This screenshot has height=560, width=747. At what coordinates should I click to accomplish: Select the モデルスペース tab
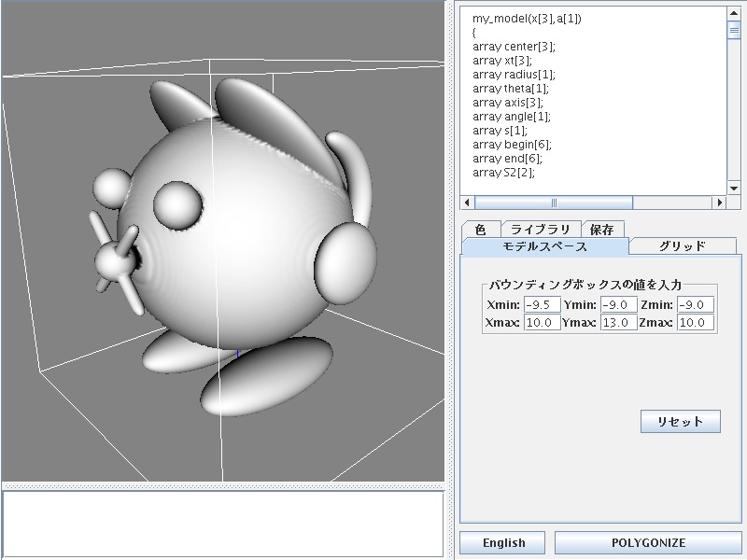(545, 246)
